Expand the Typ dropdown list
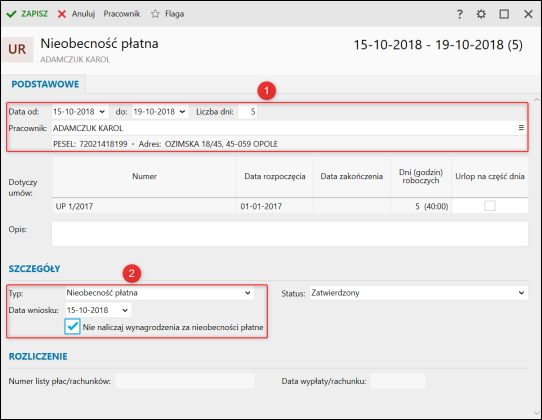The image size is (542, 420). point(247,293)
